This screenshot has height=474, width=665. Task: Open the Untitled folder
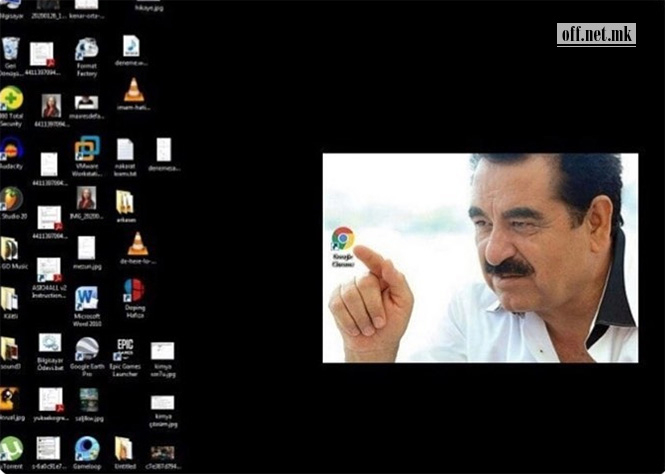click(124, 449)
